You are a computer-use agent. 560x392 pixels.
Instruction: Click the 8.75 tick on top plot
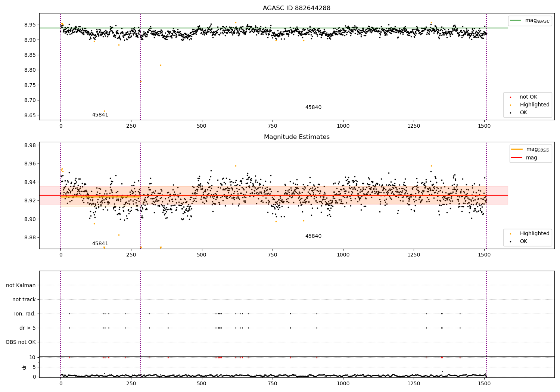[x=30, y=85]
